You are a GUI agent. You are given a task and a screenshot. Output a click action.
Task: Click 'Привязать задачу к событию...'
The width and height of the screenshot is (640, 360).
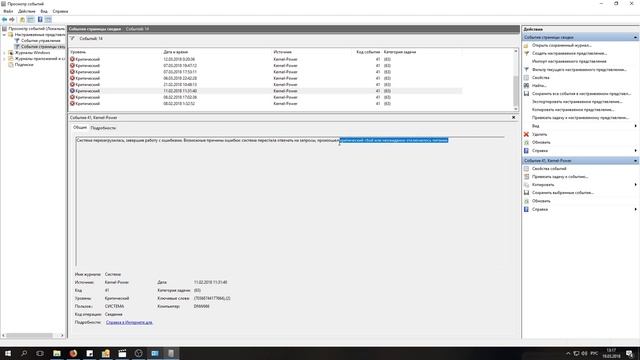tap(560, 177)
